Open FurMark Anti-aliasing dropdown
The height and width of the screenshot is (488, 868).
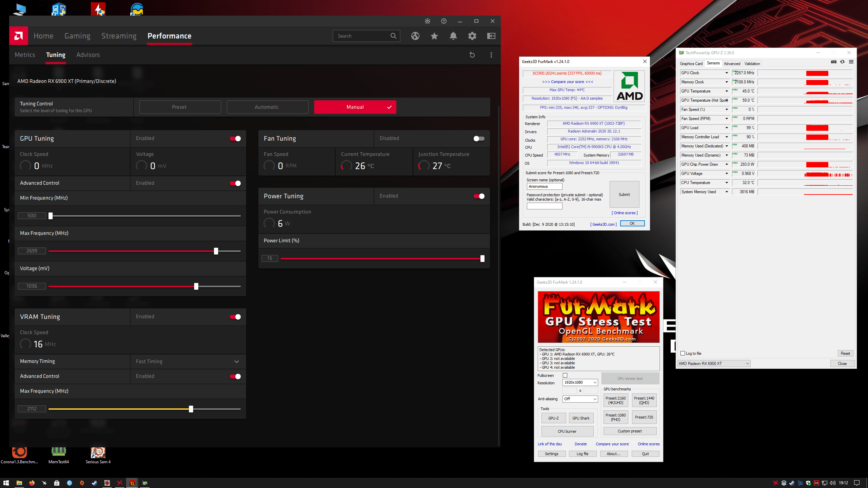point(580,399)
